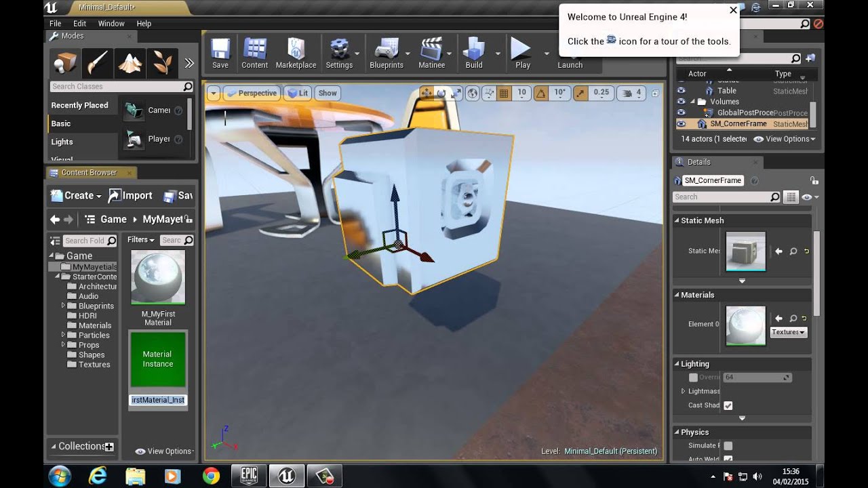Screen dimensions: 868x488
Task: Open Content from the toolbar
Action: click(255, 54)
